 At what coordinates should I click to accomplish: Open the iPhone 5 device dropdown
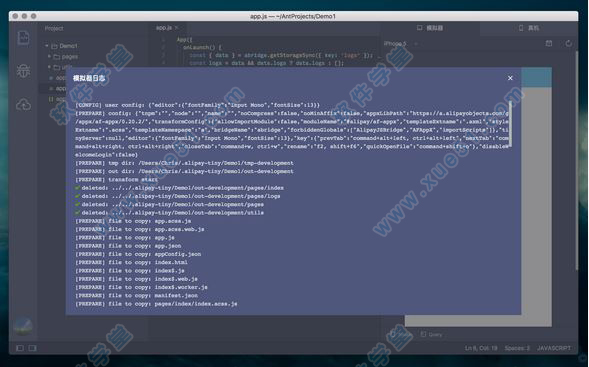click(x=400, y=44)
